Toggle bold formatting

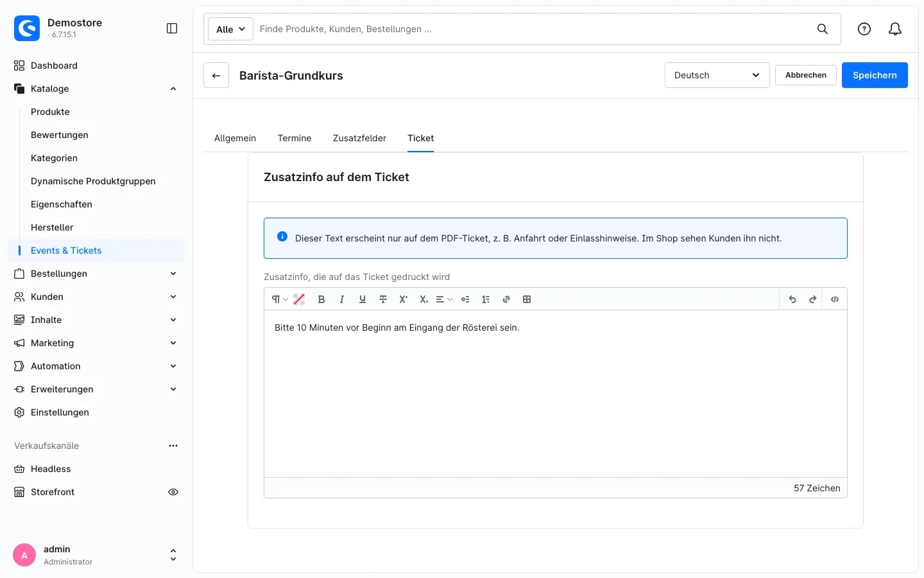321,299
